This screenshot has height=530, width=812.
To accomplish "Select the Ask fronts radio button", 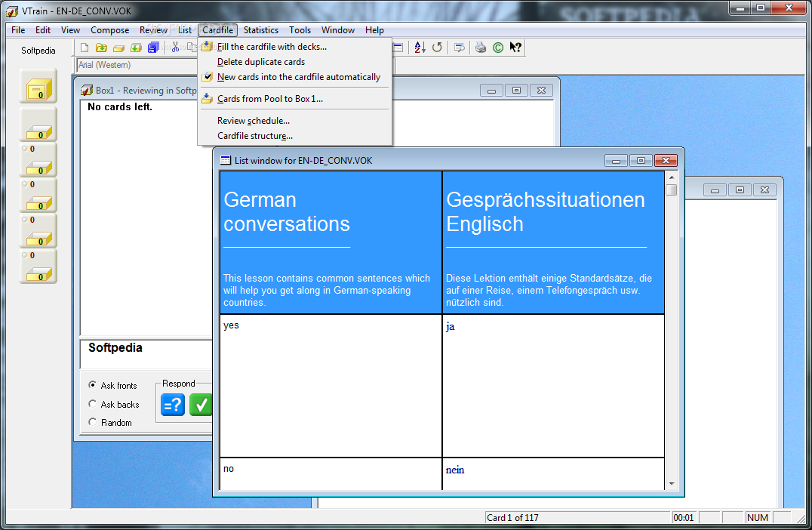I will coord(92,385).
